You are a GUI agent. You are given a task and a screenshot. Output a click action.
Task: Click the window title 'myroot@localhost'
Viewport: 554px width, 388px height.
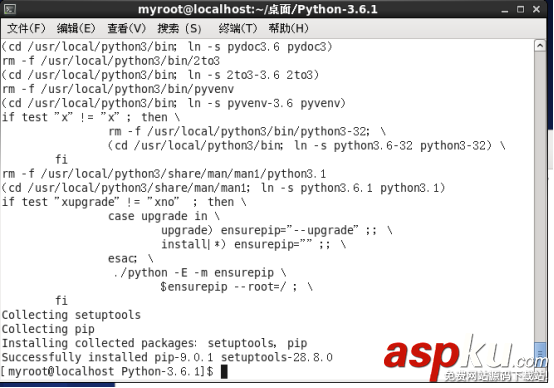pos(257,9)
